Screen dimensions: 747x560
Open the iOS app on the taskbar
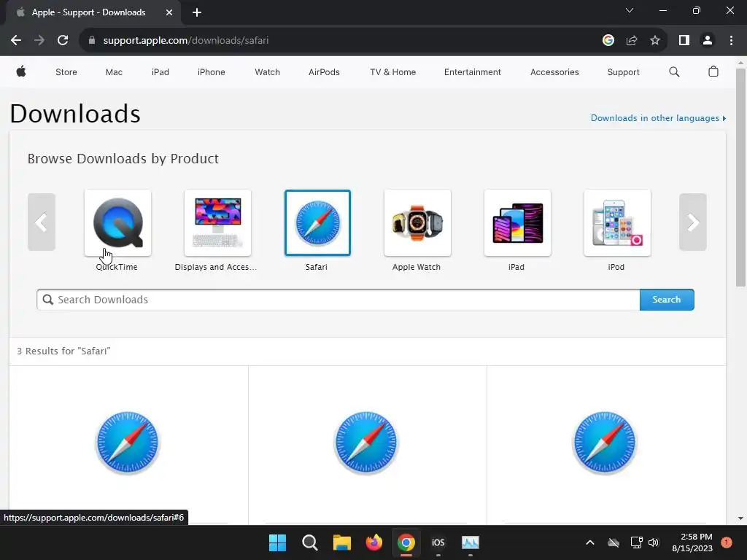coord(438,542)
